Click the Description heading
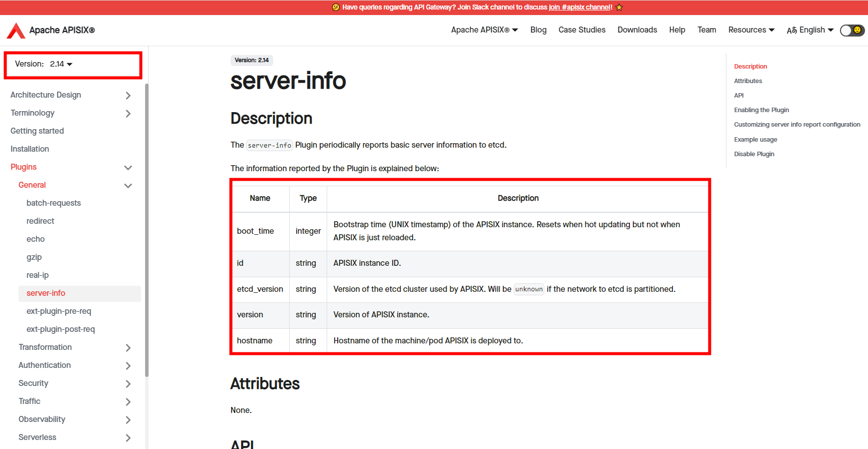 [271, 119]
